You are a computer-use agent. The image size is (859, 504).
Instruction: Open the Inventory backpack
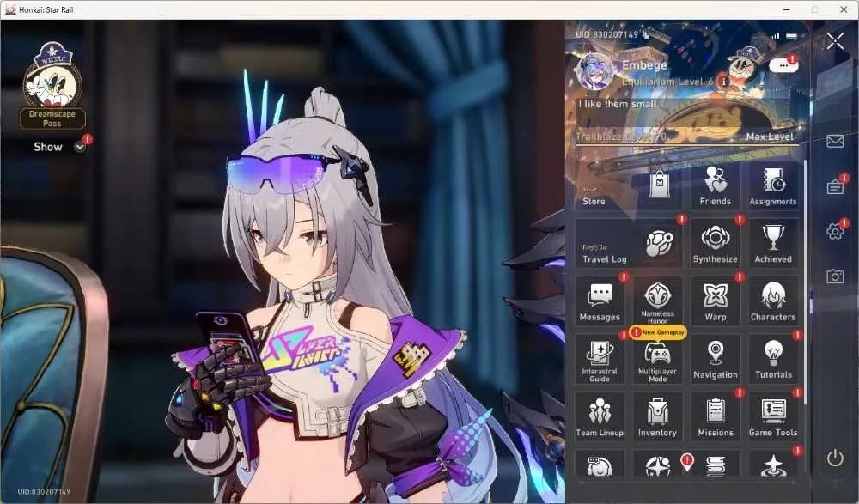pyautogui.click(x=657, y=417)
